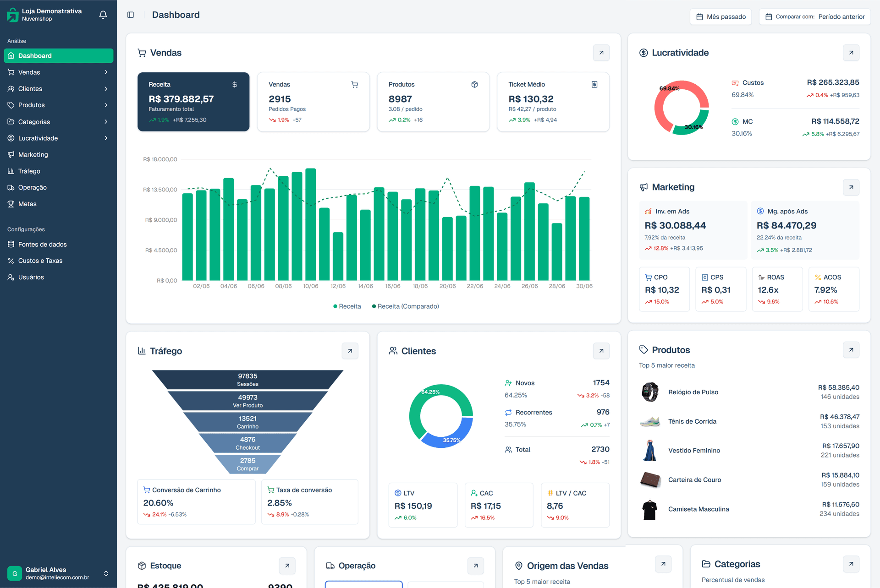
Task: Open the notifications bell icon
Action: pos(103,15)
